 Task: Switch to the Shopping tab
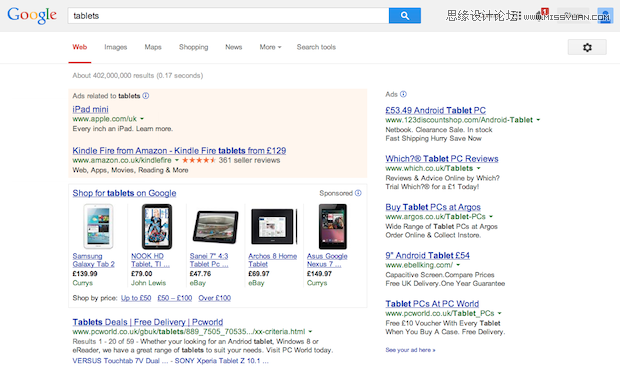click(x=193, y=47)
